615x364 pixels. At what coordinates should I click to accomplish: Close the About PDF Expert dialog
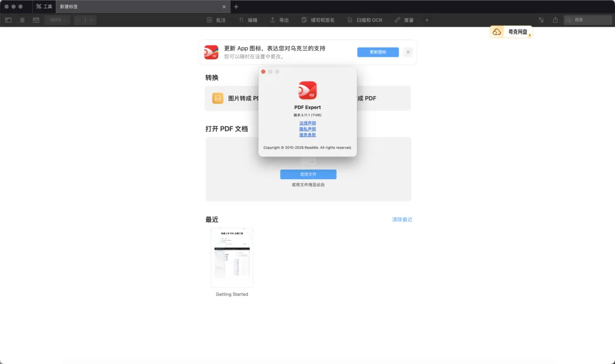(263, 72)
